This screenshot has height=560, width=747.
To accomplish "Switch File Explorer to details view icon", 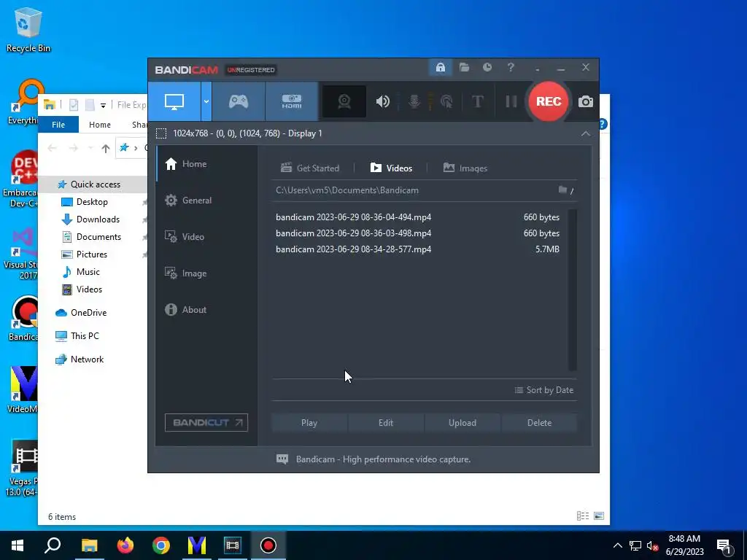I will click(582, 516).
